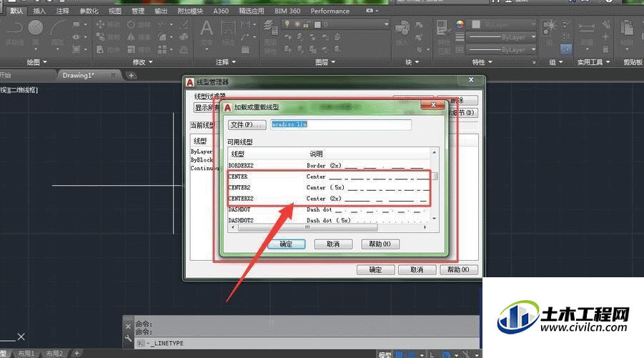This screenshot has width=644, height=358.
Task: Select the DASHDOT linetype row
Action: pyautogui.click(x=329, y=209)
